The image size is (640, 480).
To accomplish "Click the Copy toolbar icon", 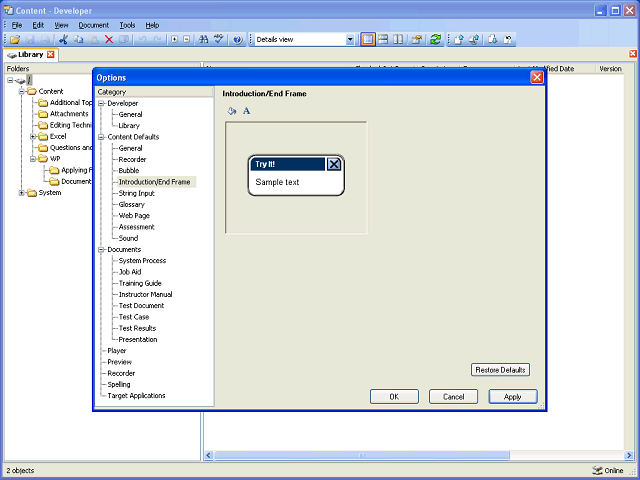I will [x=78, y=40].
